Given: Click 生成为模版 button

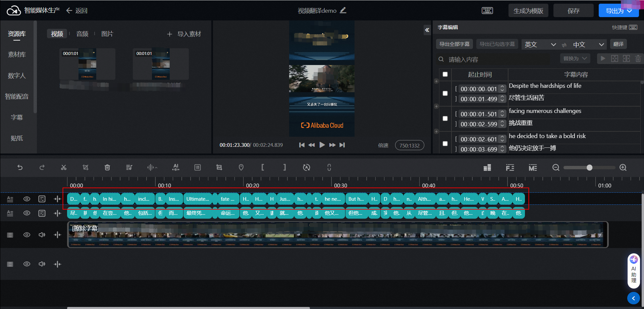Looking at the screenshot, I should click(x=528, y=11).
